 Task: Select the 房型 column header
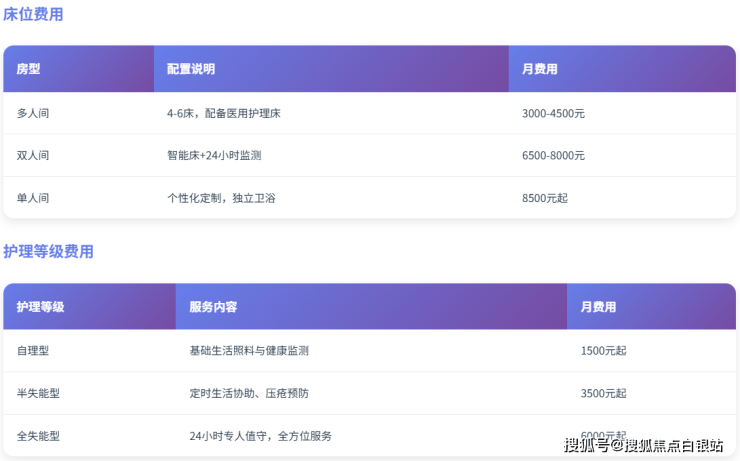tap(28, 69)
